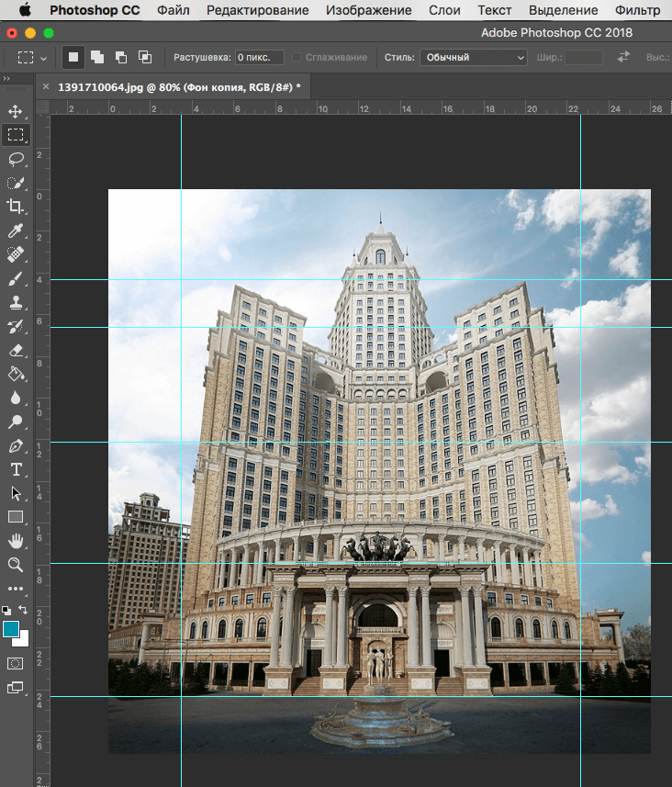The image size is (672, 787).
Task: Swap foreground and background colors
Action: pyautogui.click(x=24, y=610)
